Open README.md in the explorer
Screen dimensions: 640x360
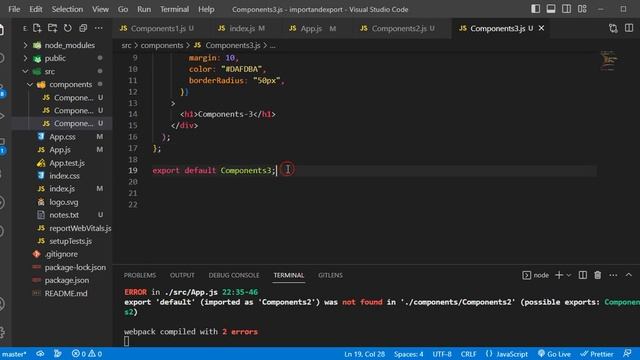point(61,293)
